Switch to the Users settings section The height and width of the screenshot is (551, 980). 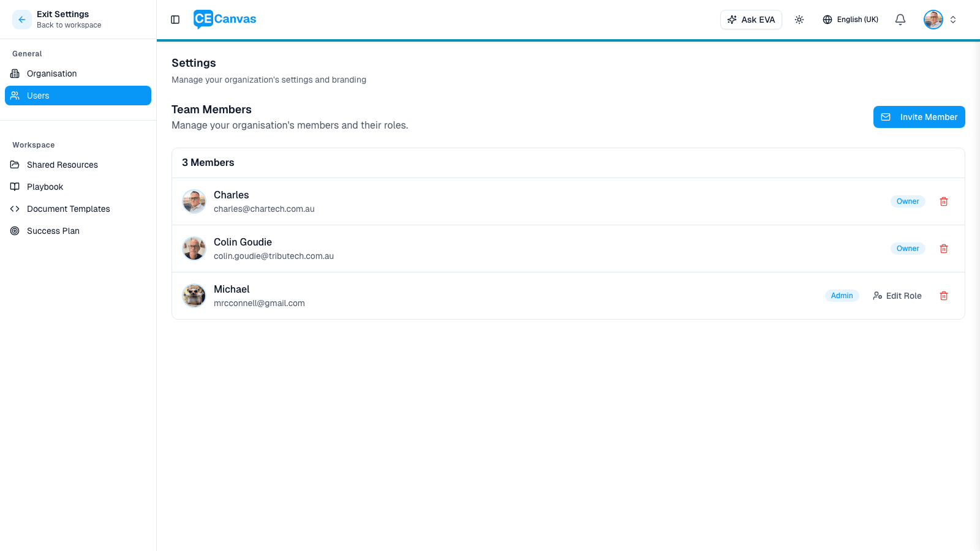[39, 96]
